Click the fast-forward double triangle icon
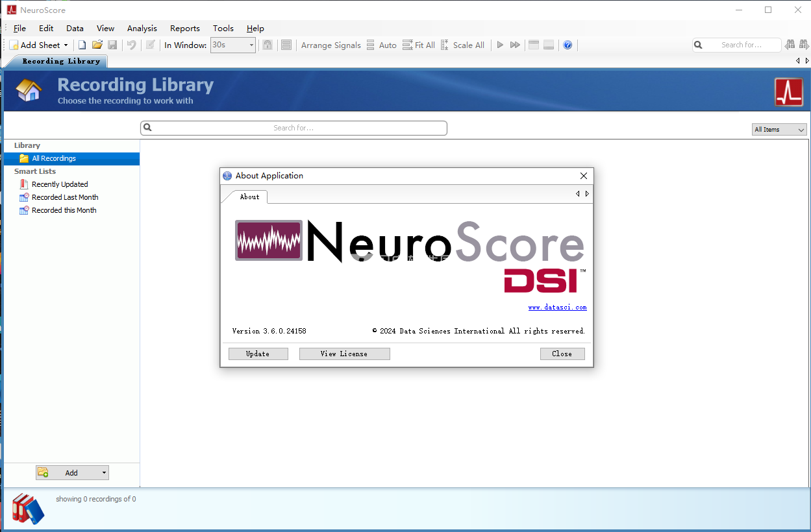811x532 pixels. [x=515, y=45]
